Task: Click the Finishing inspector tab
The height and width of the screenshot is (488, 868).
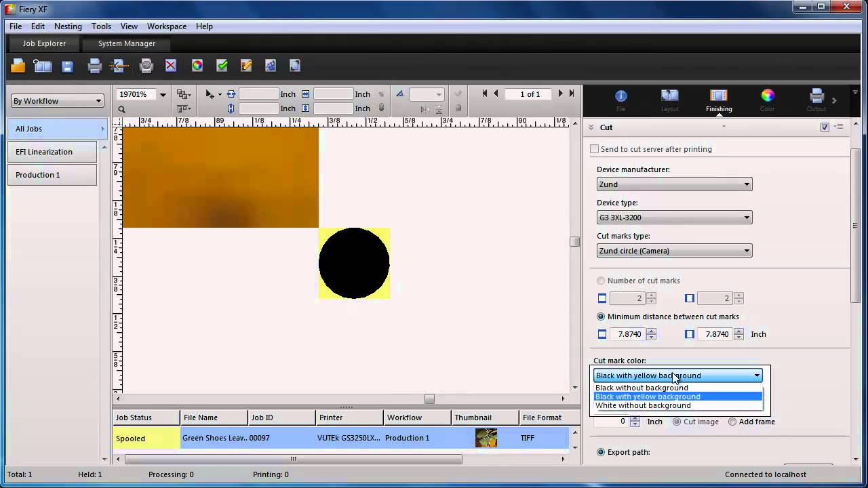Action: 719,100
